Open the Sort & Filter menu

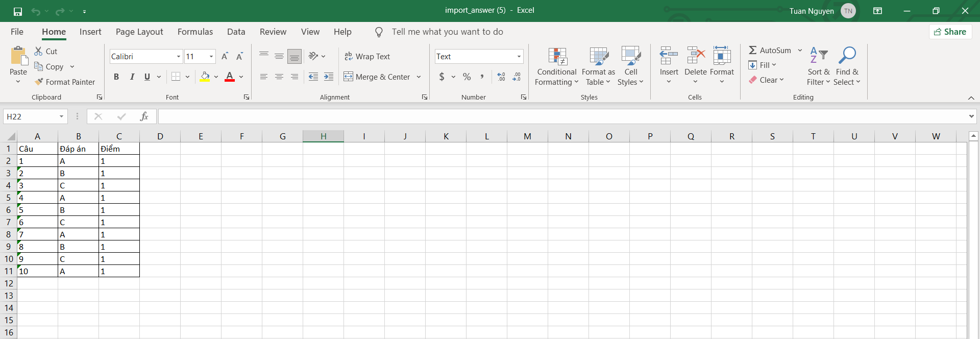(819, 66)
